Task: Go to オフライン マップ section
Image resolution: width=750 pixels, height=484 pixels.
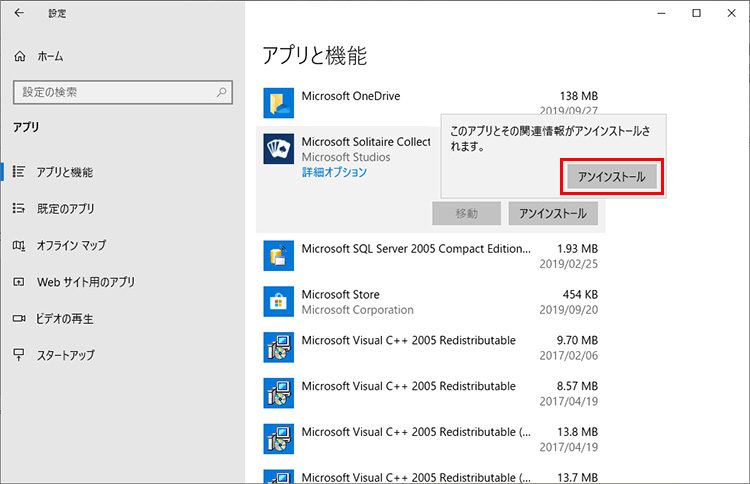Action: [x=71, y=245]
